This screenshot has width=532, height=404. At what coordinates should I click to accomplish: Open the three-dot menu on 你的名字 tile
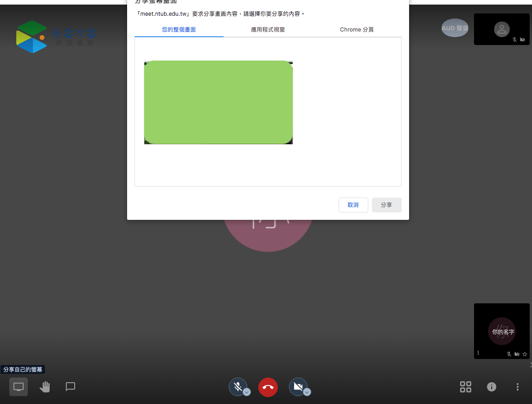(478, 353)
